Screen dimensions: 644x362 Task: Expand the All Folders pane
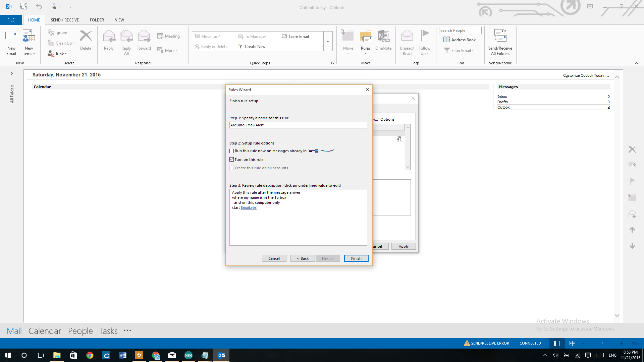tap(12, 74)
